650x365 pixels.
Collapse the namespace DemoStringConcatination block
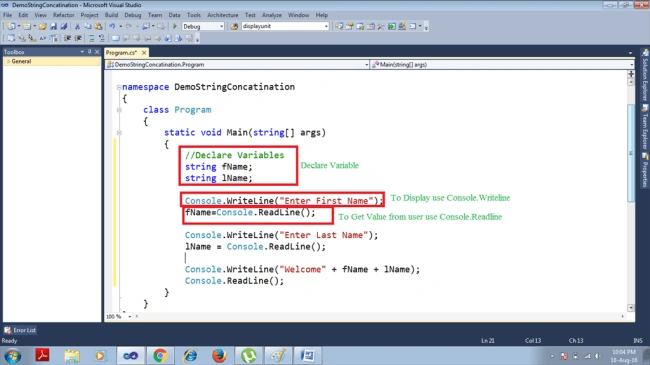pos(119,87)
